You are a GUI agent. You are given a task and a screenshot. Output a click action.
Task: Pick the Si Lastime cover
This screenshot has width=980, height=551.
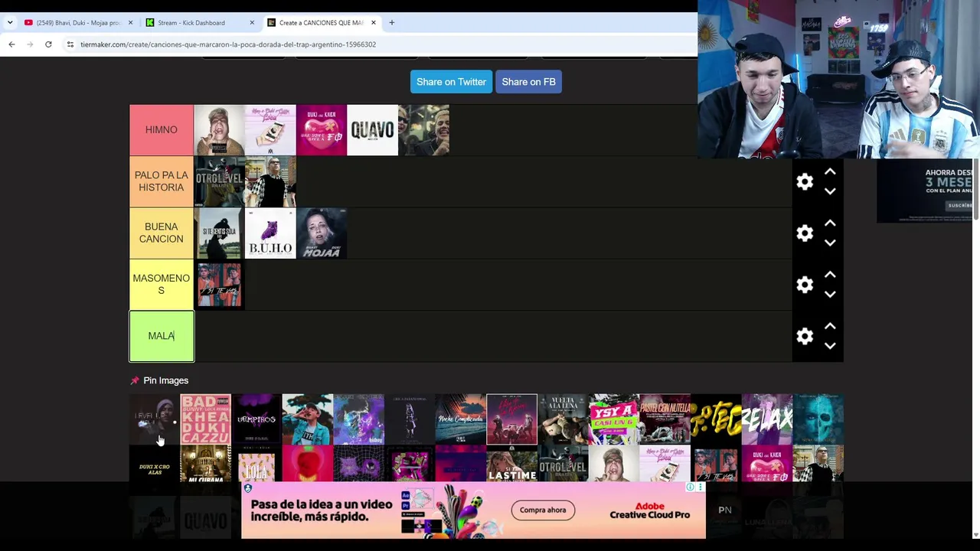pos(512,464)
